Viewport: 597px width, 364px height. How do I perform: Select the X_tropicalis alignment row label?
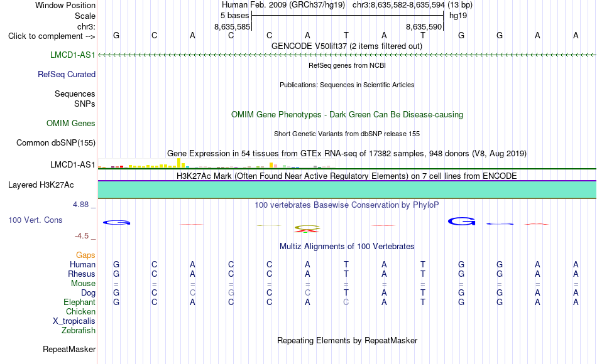pyautogui.click(x=74, y=321)
